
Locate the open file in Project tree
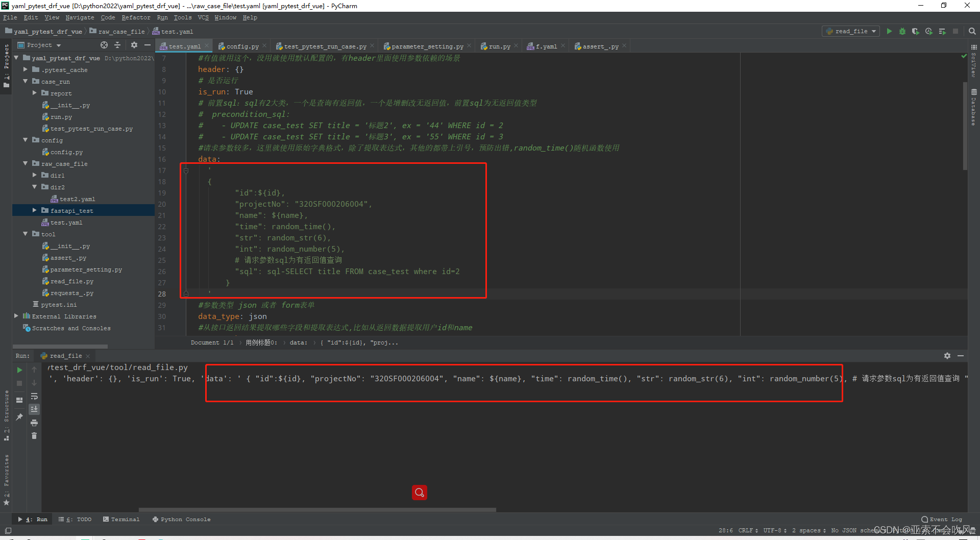(104, 45)
